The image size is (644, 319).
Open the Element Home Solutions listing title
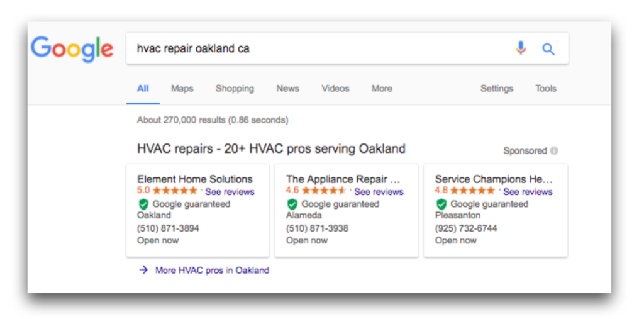[195, 179]
